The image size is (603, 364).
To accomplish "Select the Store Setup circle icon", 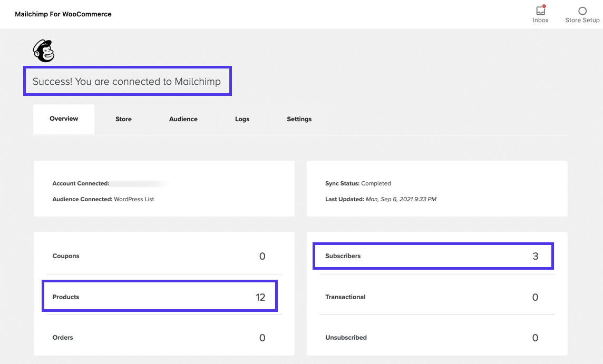I will tap(582, 10).
